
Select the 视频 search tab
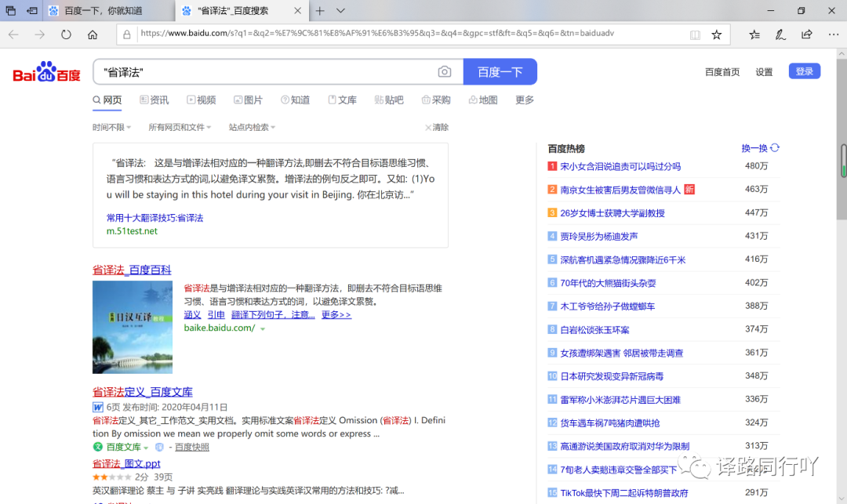click(202, 100)
